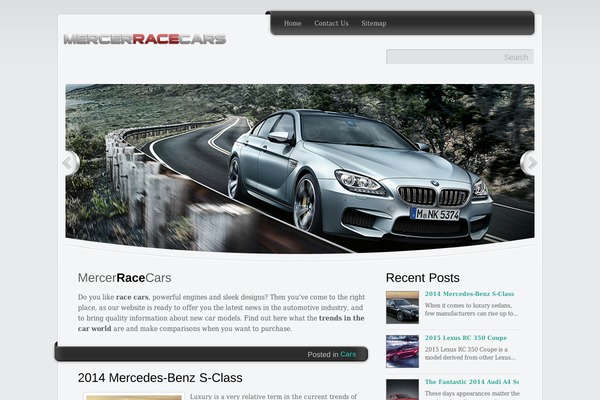Click the Recent Posts heading
Viewport: 600px width, 400px height.
(x=423, y=278)
